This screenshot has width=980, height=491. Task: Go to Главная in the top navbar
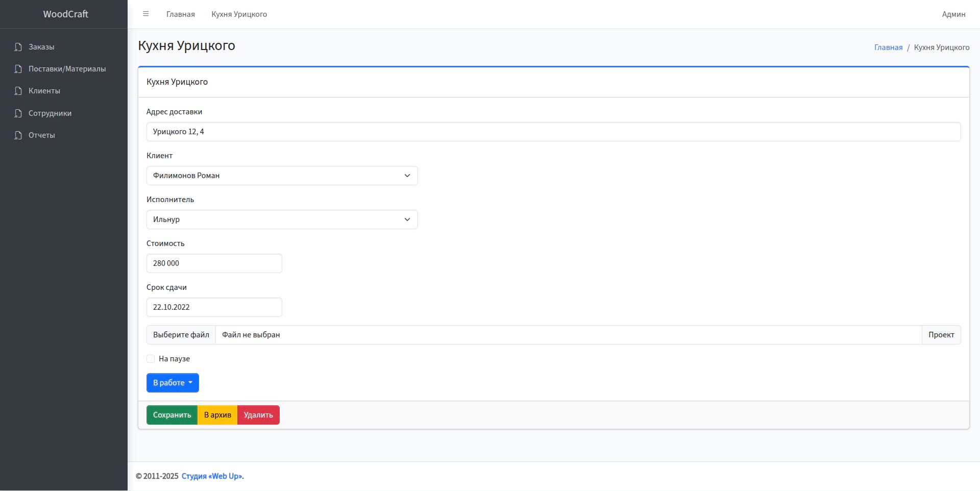point(181,14)
